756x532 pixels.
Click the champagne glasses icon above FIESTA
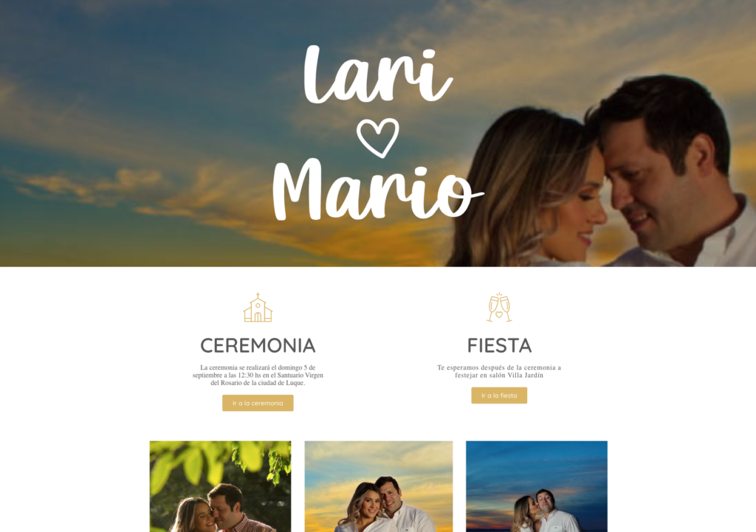pyautogui.click(x=499, y=308)
